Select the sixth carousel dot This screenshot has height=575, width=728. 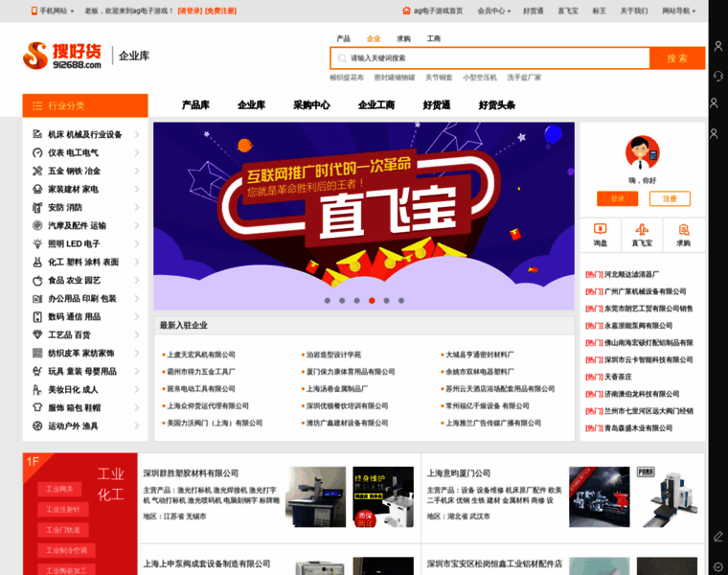pyautogui.click(x=401, y=301)
